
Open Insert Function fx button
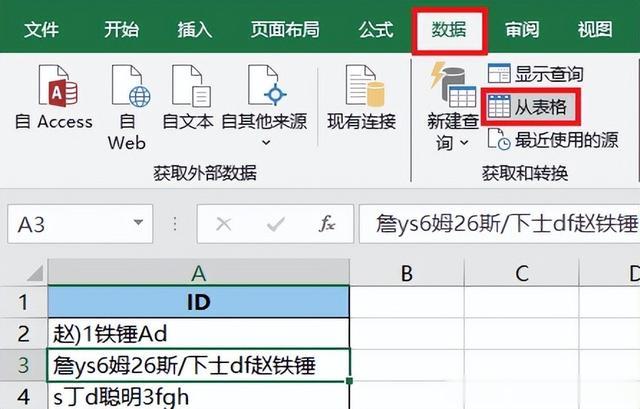coord(327,224)
